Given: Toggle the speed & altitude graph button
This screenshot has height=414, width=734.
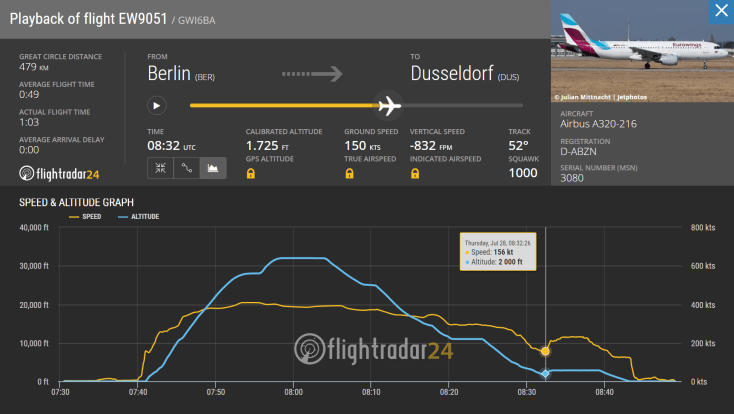Looking at the screenshot, I should click(213, 169).
